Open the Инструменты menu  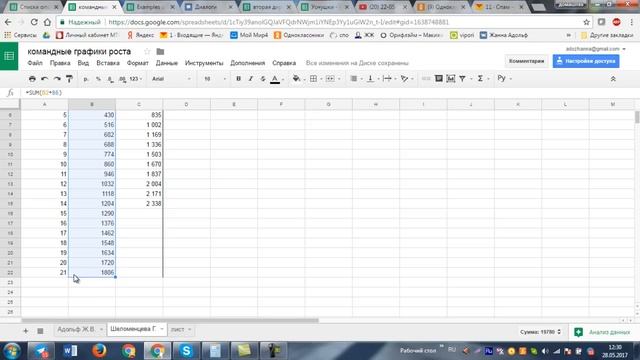[x=204, y=63]
